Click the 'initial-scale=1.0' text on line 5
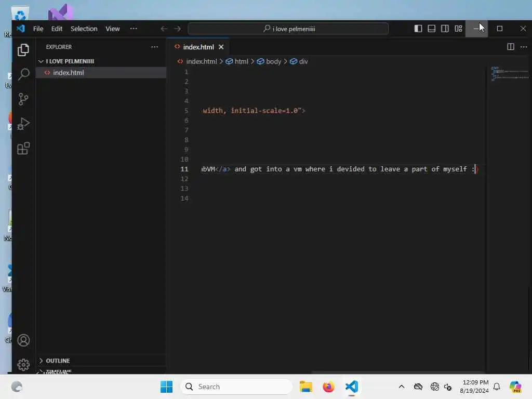 264,111
